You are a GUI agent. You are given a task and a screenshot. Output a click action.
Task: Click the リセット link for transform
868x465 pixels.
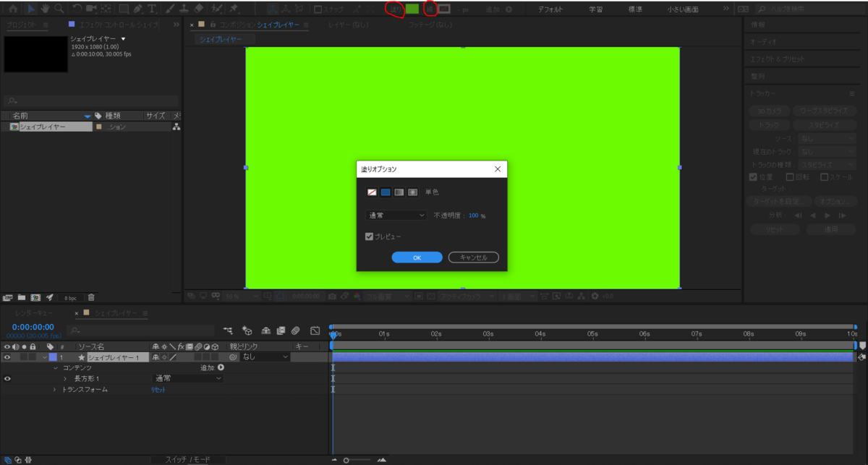(158, 389)
